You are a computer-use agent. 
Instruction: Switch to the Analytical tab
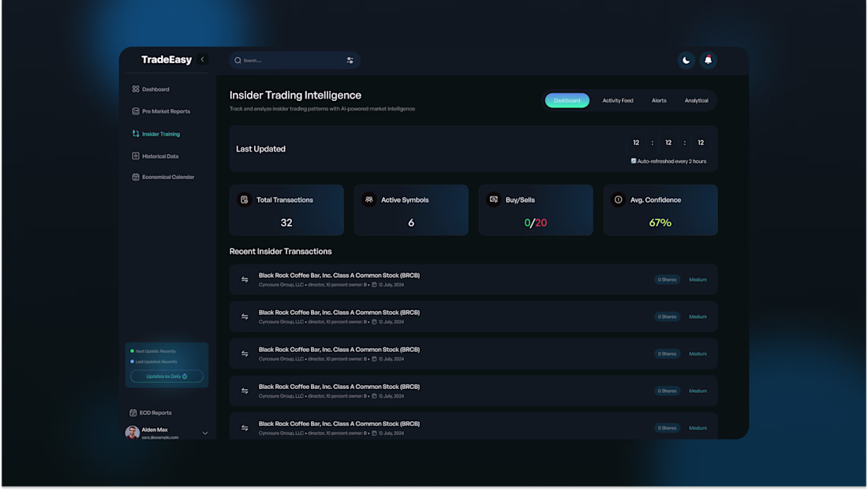coord(696,101)
